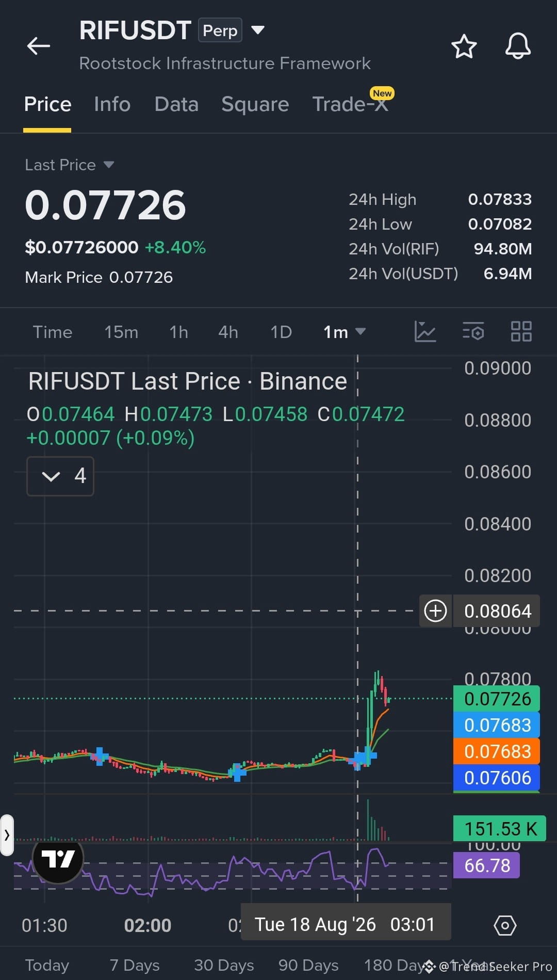Viewport: 557px width, 980px height.
Task: Select the 4h interval
Action: point(228,332)
